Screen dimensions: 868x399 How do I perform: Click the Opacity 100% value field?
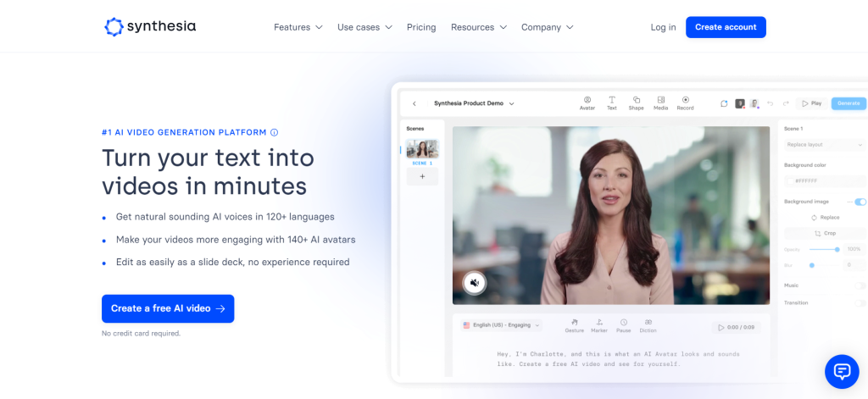click(856, 250)
